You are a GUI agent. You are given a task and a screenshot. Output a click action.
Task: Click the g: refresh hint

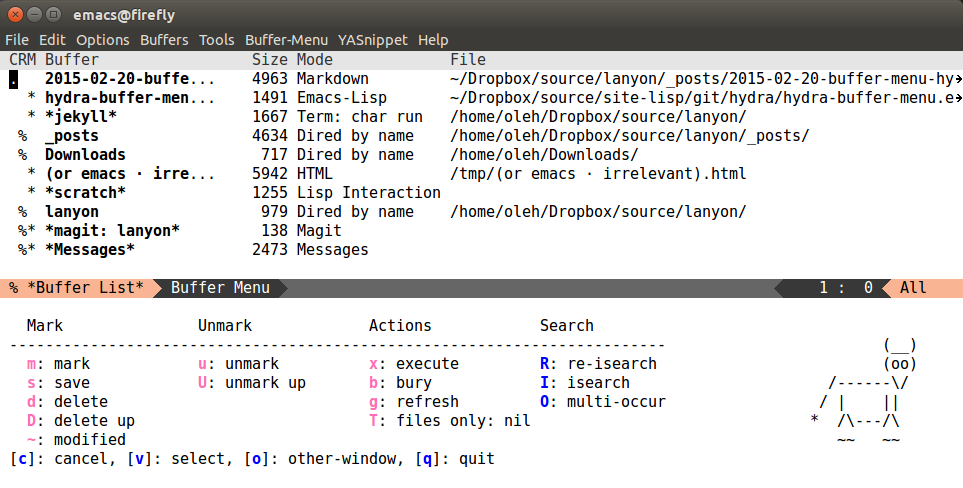(x=414, y=402)
